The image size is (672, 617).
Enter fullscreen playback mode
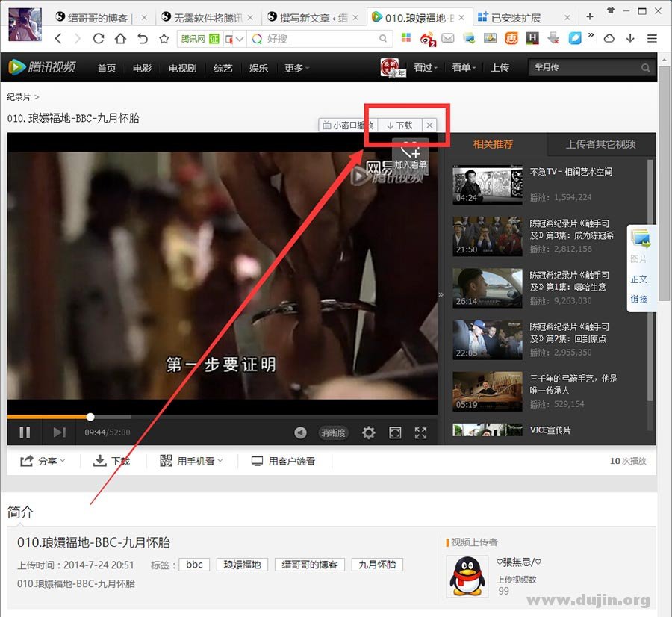[420, 432]
